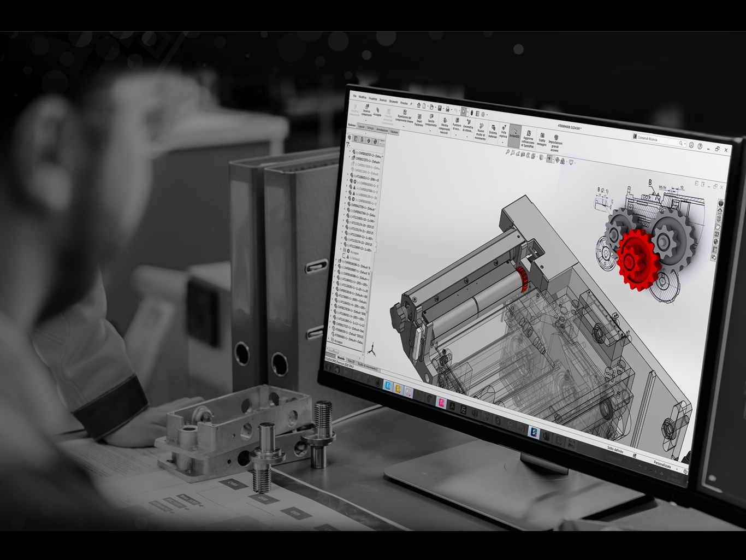
Task: Click the Zoom to Fit view icon
Action: click(507, 152)
